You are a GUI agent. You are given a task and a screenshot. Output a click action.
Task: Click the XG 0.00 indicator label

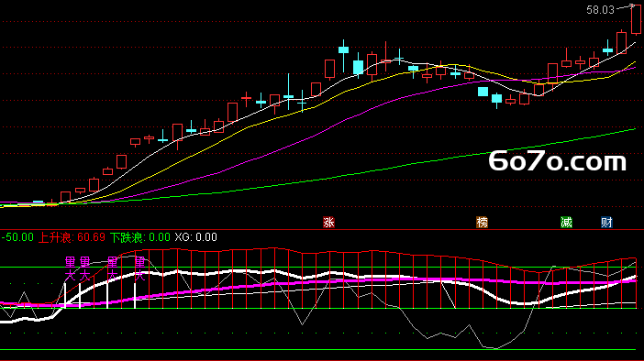[x=196, y=237]
